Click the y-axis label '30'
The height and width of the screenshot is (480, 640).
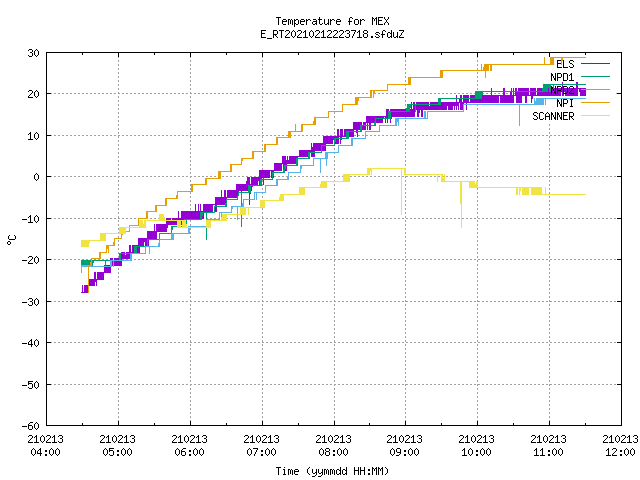pos(33,53)
